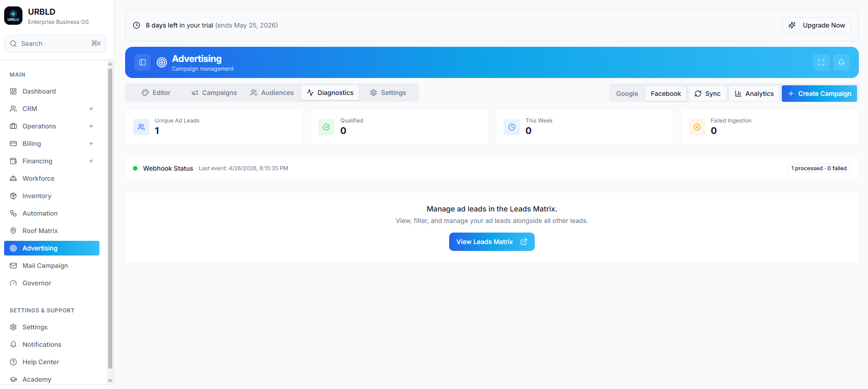Expand the Operations submenu plus
This screenshot has width=868, height=389.
(91, 126)
